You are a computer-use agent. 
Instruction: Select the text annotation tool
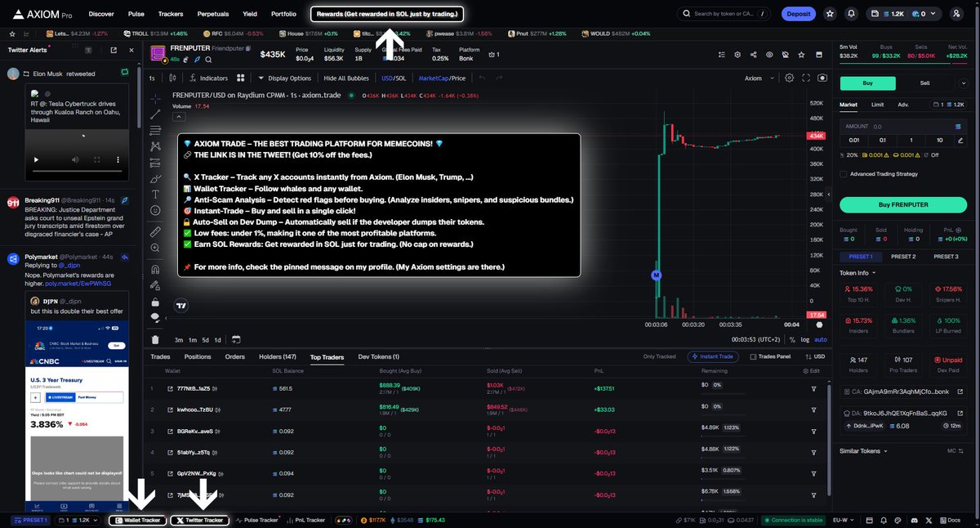(155, 195)
